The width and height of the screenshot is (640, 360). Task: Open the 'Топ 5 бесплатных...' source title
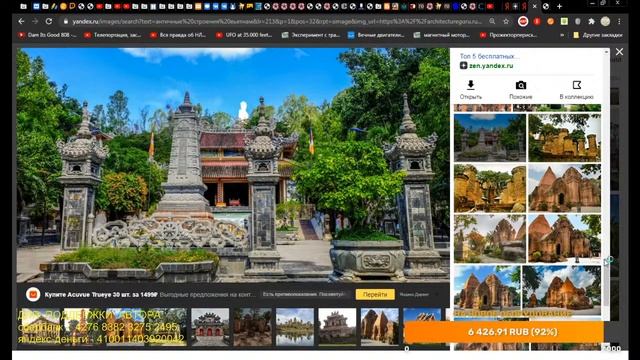pos(490,56)
